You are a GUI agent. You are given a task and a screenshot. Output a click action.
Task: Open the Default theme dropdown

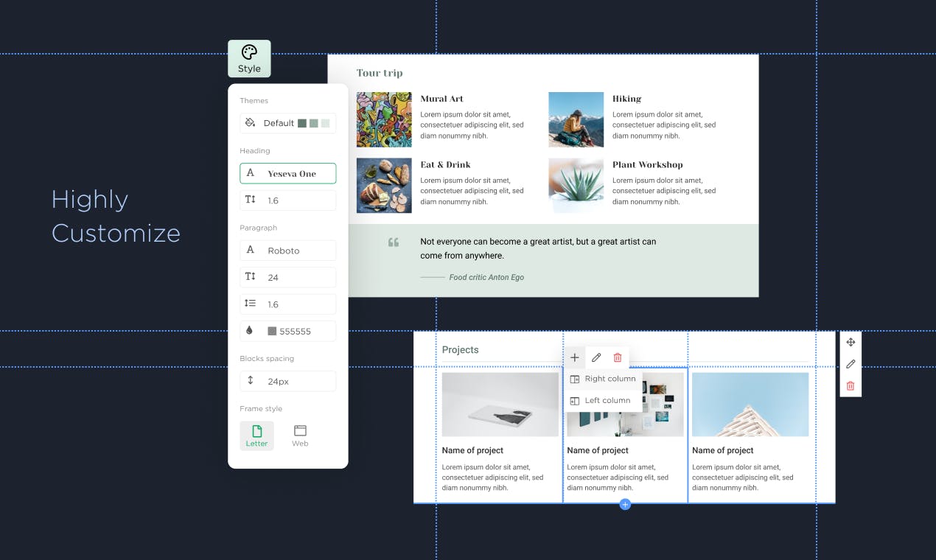(287, 123)
